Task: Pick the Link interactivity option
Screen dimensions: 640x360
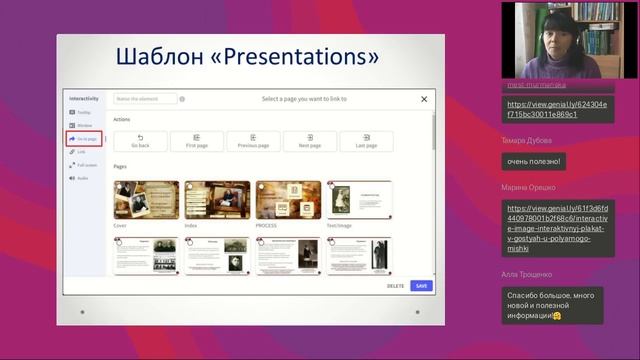Action: (78, 152)
